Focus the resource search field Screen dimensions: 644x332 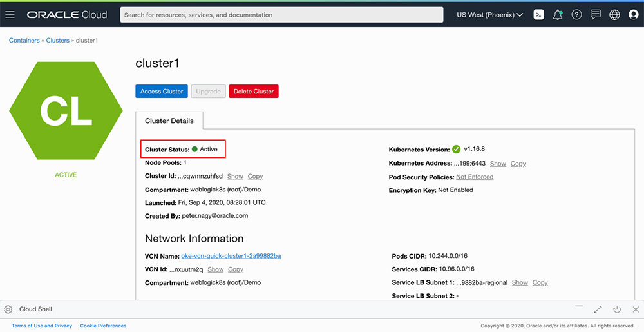click(282, 15)
